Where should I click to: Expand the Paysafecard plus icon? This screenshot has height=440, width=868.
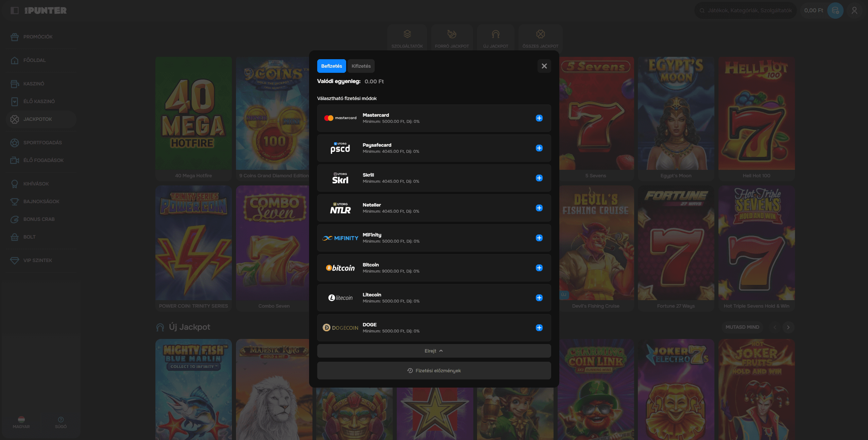pyautogui.click(x=539, y=148)
